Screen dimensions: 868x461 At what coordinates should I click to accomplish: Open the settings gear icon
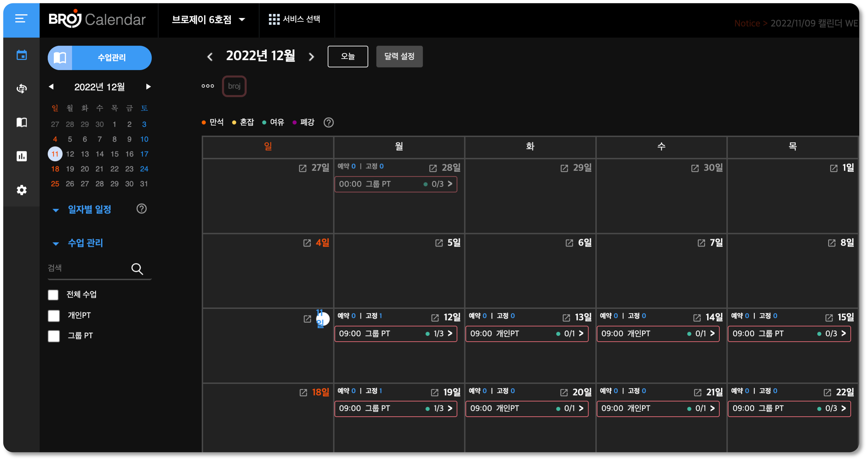coord(22,190)
